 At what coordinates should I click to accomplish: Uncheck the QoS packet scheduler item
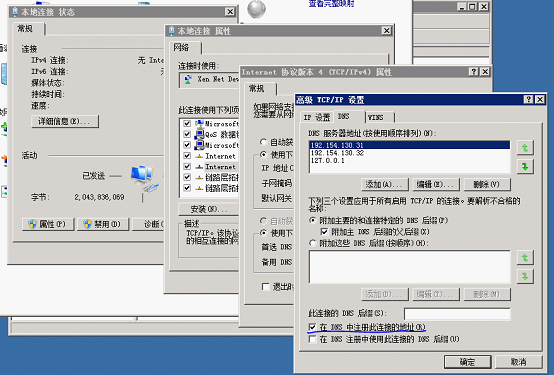coord(187,134)
